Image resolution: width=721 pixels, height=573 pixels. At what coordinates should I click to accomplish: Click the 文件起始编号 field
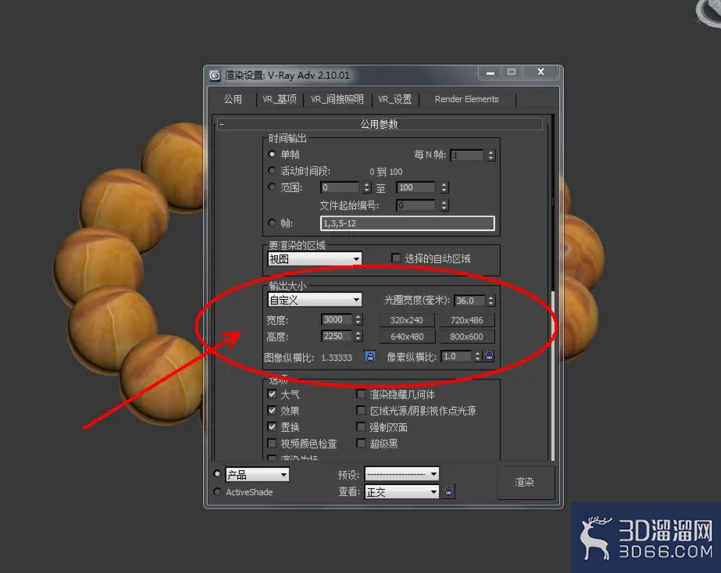click(x=416, y=205)
